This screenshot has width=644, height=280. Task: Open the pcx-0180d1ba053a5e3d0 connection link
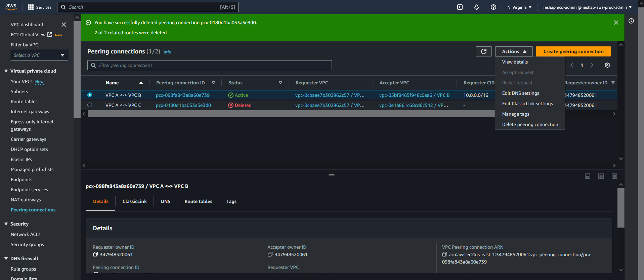(x=183, y=105)
